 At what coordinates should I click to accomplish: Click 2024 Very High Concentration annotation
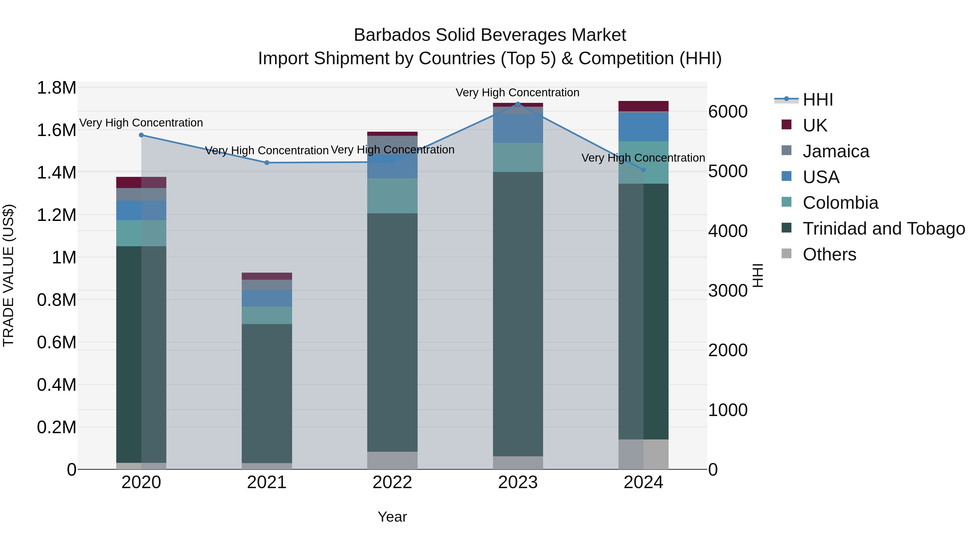click(x=643, y=158)
